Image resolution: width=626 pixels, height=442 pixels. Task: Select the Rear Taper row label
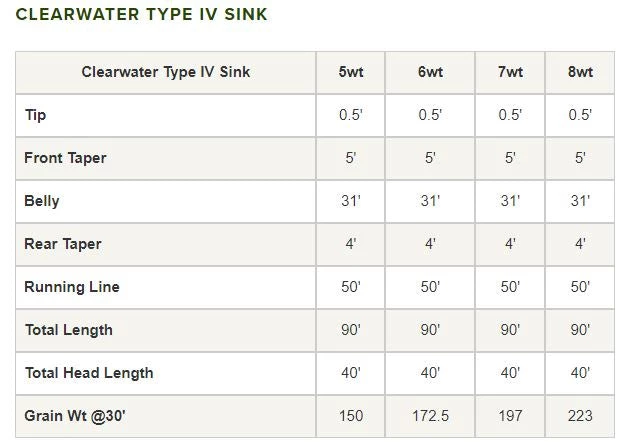63,244
